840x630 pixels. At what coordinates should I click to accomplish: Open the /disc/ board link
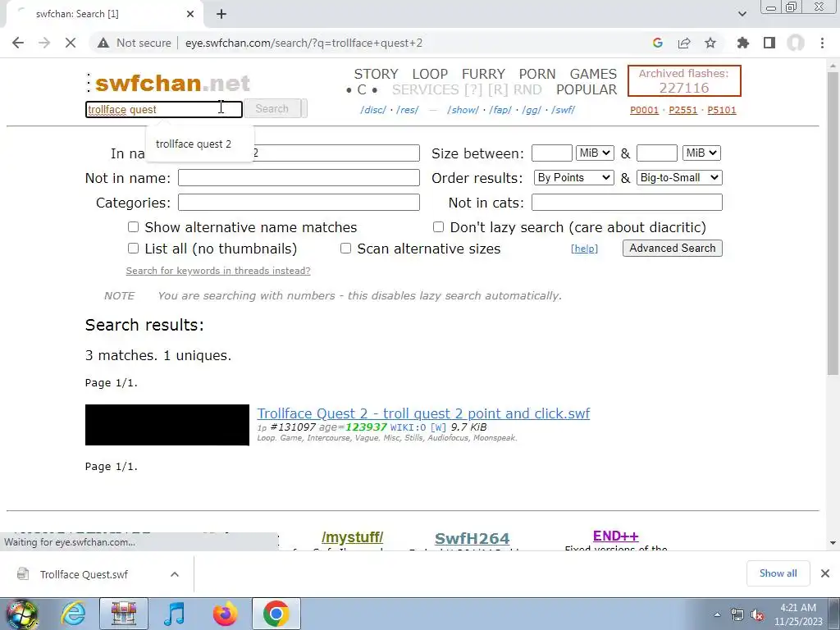pyautogui.click(x=373, y=110)
